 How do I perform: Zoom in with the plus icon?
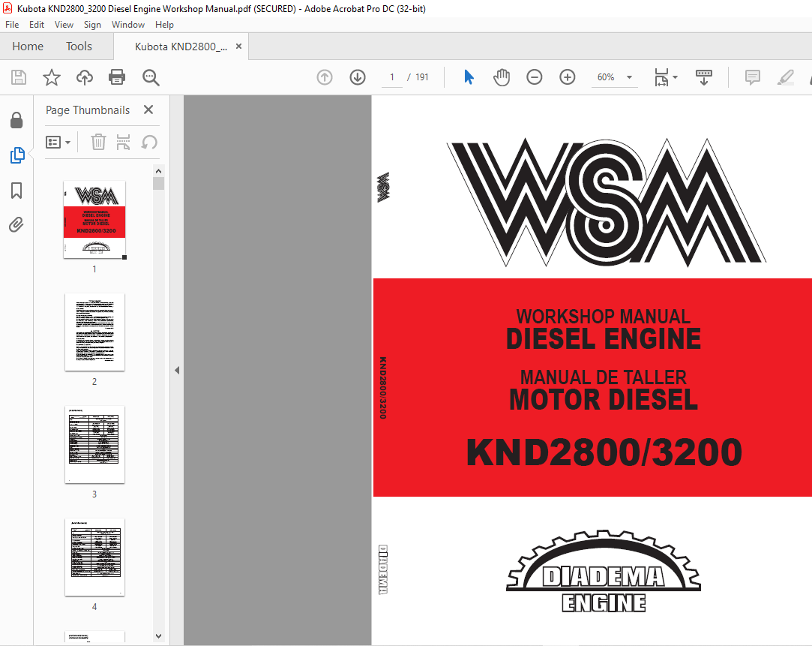pyautogui.click(x=568, y=77)
